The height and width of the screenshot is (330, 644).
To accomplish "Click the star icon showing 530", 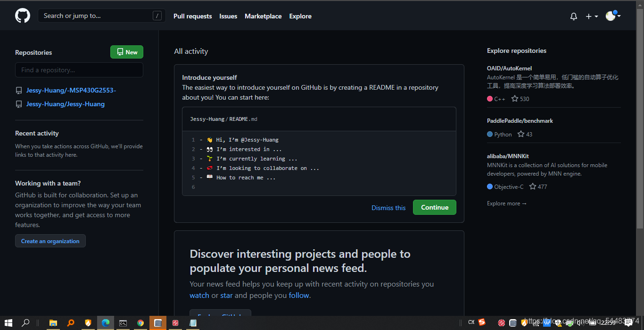I will [x=515, y=99].
